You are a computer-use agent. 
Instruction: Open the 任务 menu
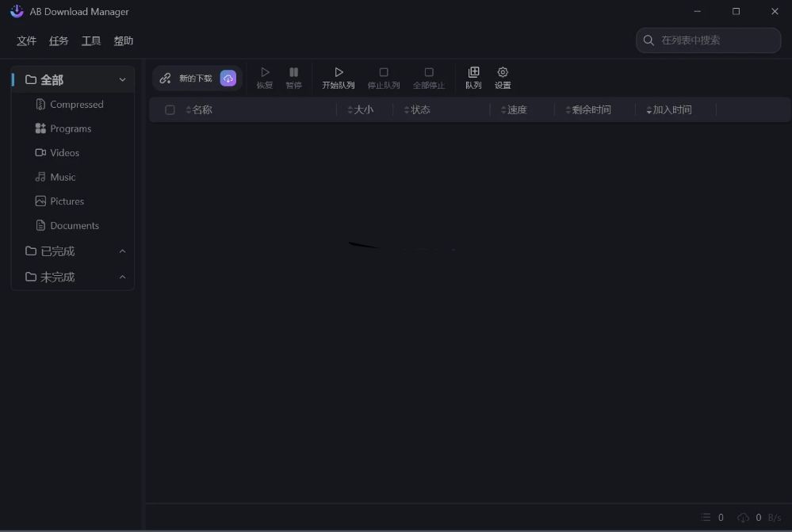58,40
